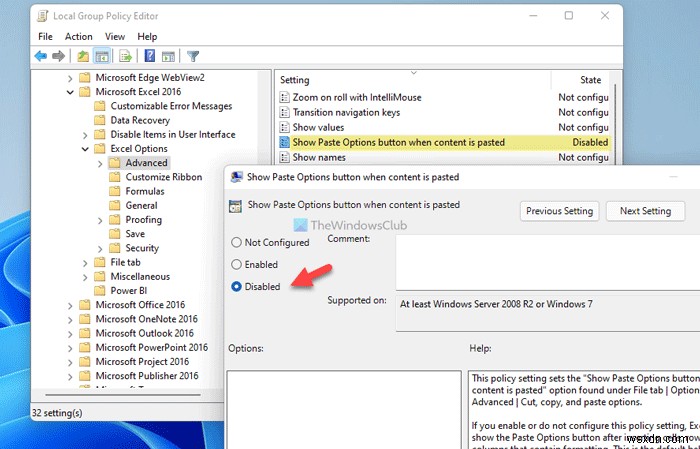Screen dimensions: 700x449
Task: Select Microsoft PowerPoint 2016 tree item
Action: click(151, 348)
